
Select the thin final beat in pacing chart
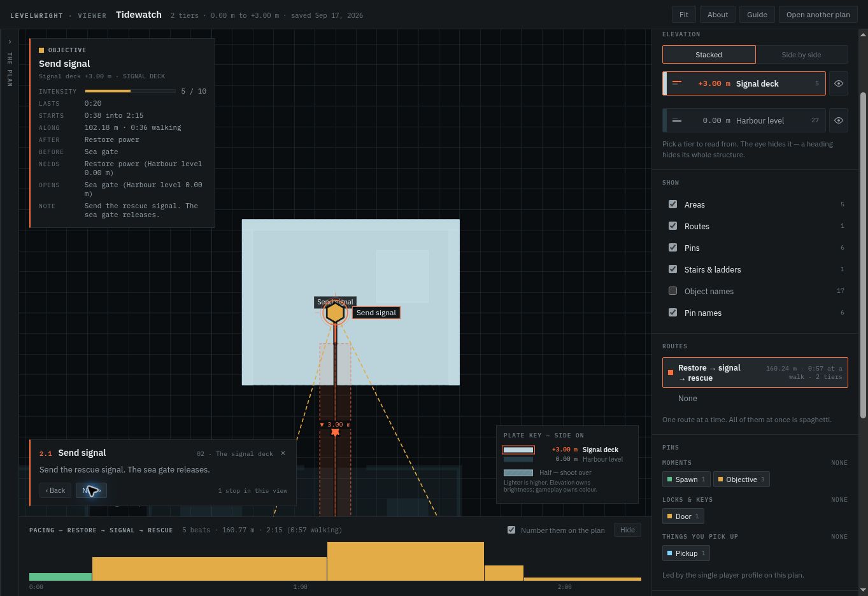(x=583, y=579)
